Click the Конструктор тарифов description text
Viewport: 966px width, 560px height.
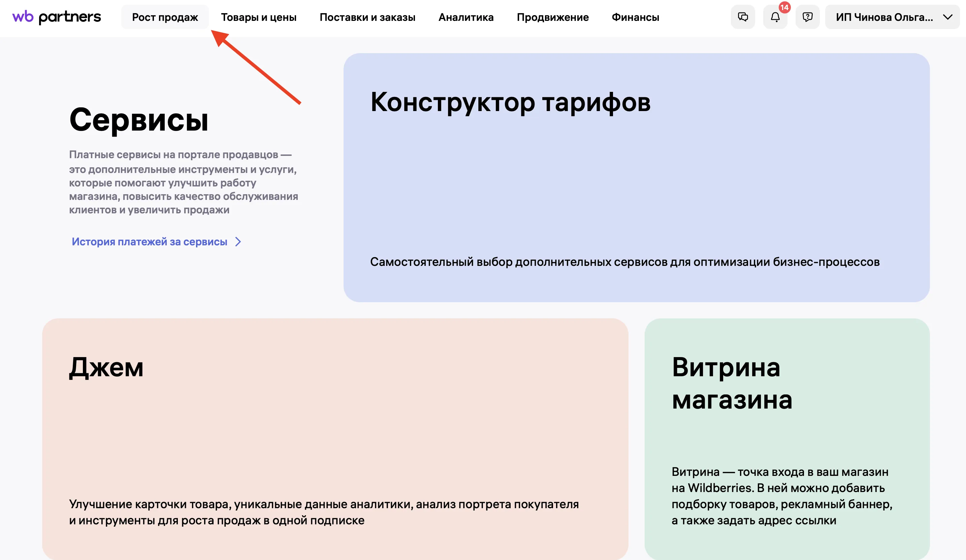tap(624, 262)
